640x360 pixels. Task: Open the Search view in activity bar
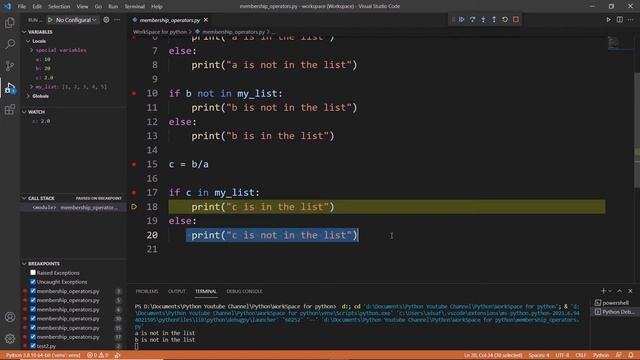coord(10,44)
